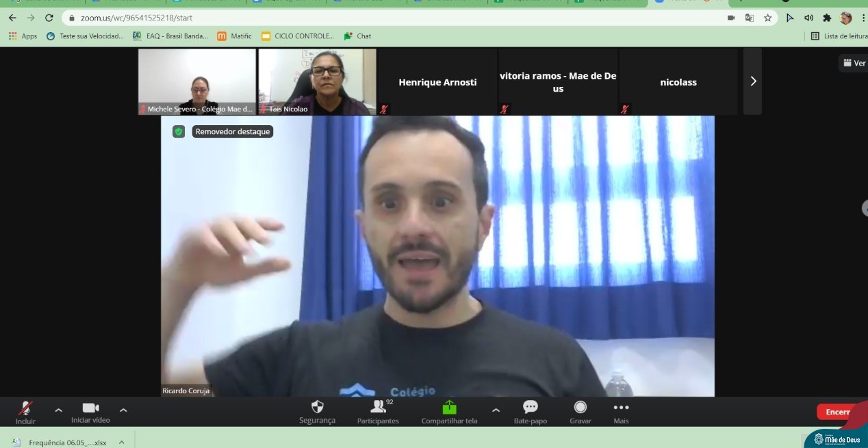Start recording with the Gravar button
The height and width of the screenshot is (448, 868).
coord(580,411)
